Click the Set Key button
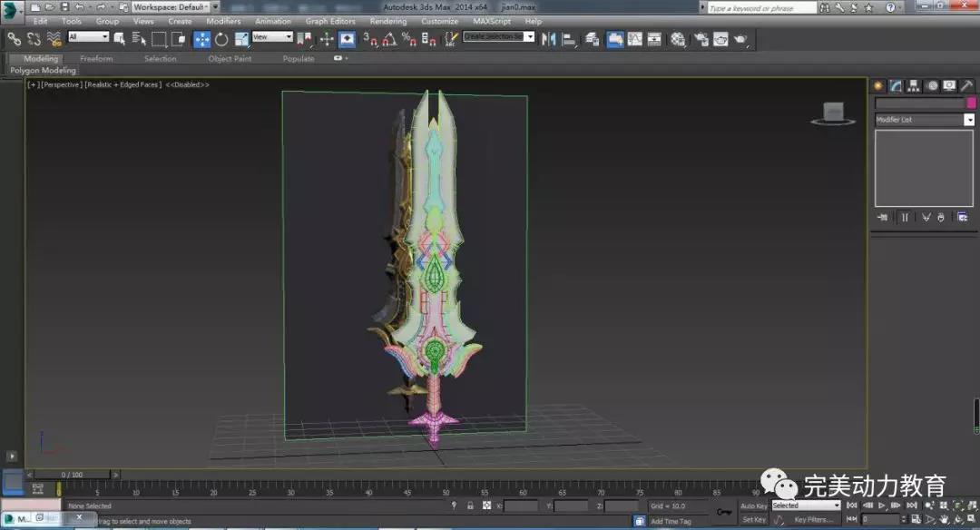The height and width of the screenshot is (530, 980). [753, 519]
